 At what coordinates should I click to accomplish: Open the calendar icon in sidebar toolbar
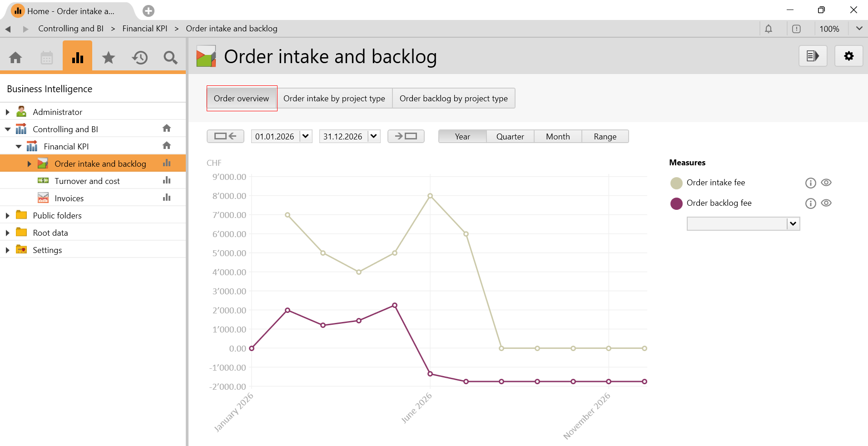pyautogui.click(x=47, y=58)
